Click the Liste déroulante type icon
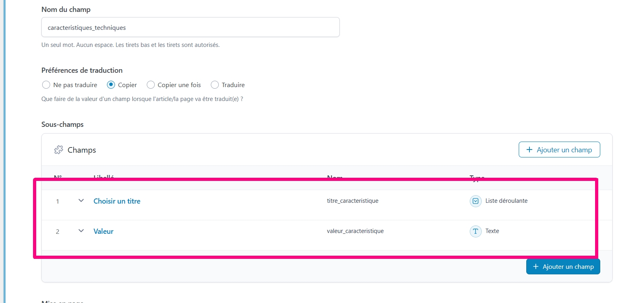Image resolution: width=644 pixels, height=303 pixels. point(475,201)
